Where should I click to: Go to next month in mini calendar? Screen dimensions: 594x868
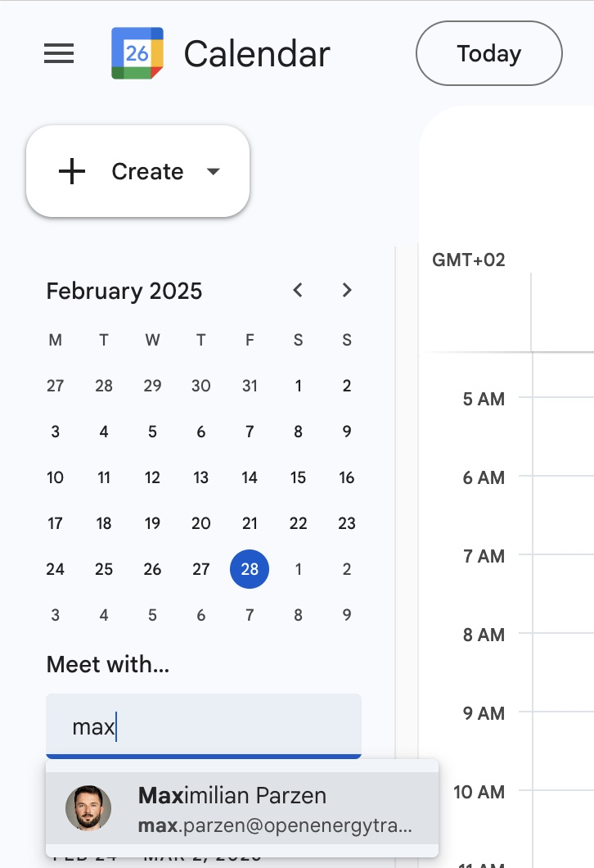pyautogui.click(x=347, y=290)
